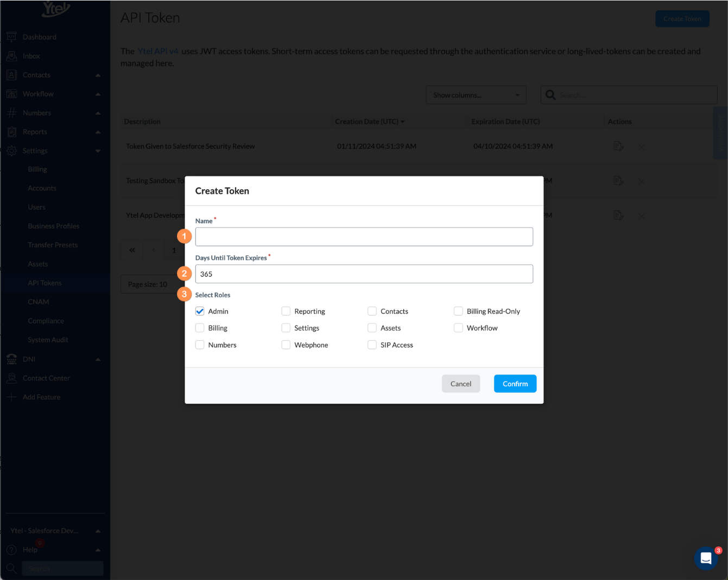
Task: Delete the Ytel App Development token
Action: coord(642,216)
